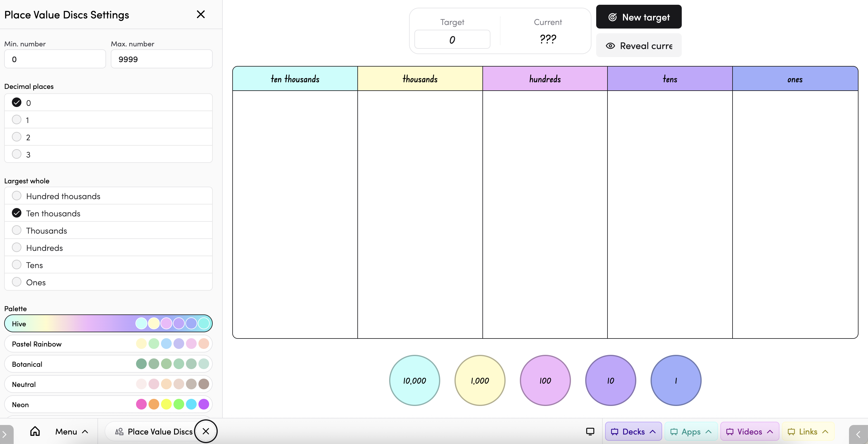Click the home icon in bottom bar
This screenshot has width=868, height=444.
pyautogui.click(x=35, y=431)
